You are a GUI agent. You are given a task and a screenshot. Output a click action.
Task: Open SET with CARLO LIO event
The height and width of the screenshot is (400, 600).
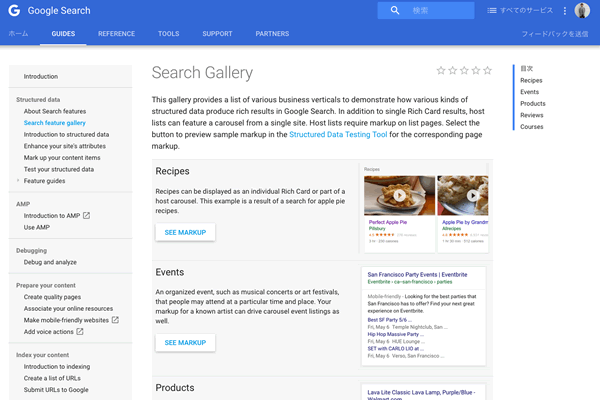click(x=396, y=349)
